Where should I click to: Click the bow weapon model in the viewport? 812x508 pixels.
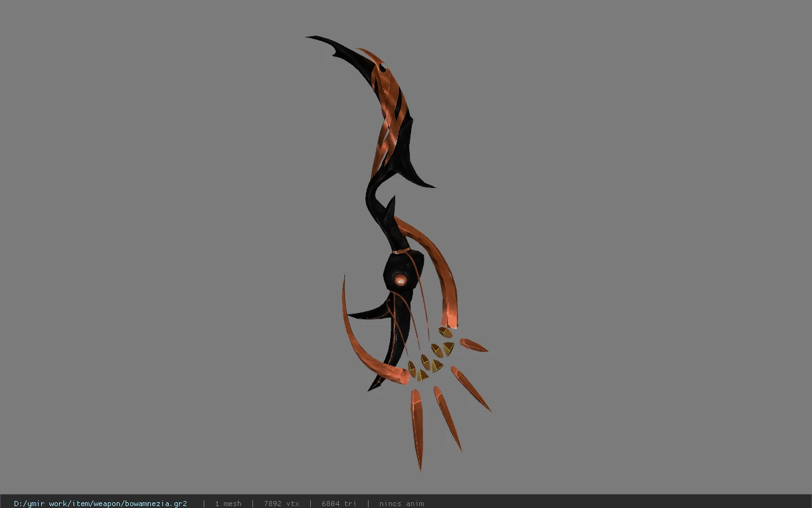click(x=398, y=254)
